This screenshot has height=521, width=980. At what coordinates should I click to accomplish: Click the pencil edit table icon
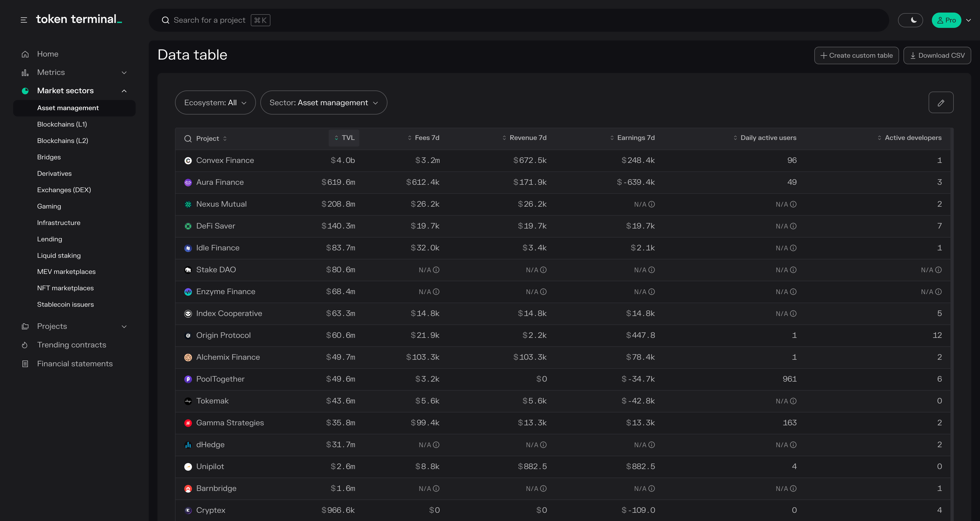point(940,103)
